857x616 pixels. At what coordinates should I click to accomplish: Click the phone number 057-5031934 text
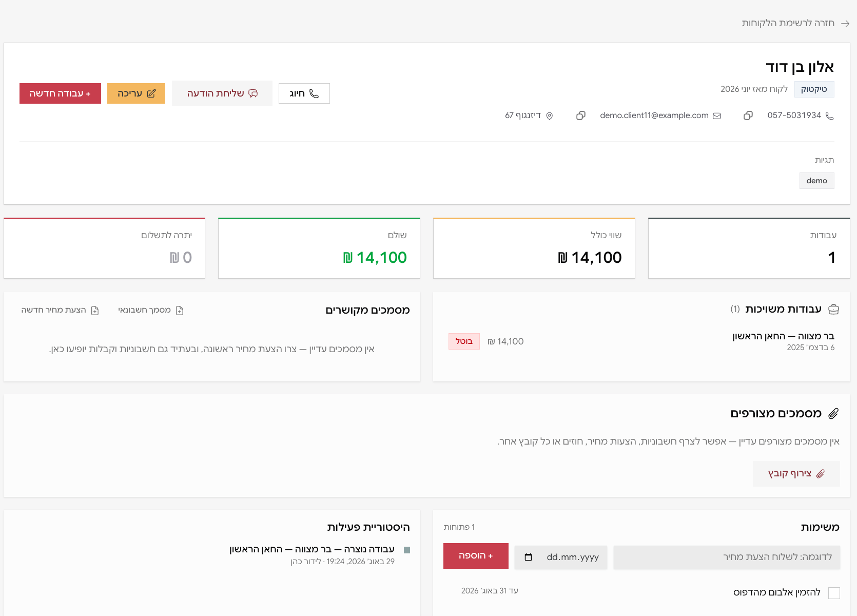pos(794,115)
